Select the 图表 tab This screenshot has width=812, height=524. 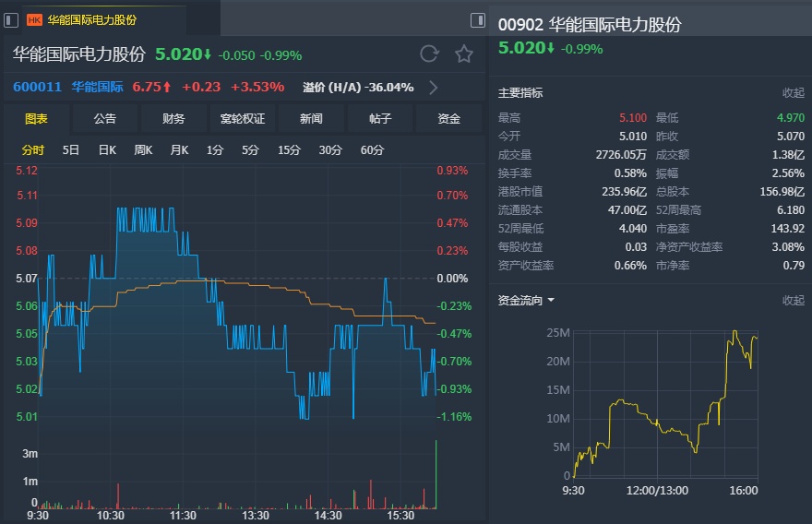(x=36, y=119)
